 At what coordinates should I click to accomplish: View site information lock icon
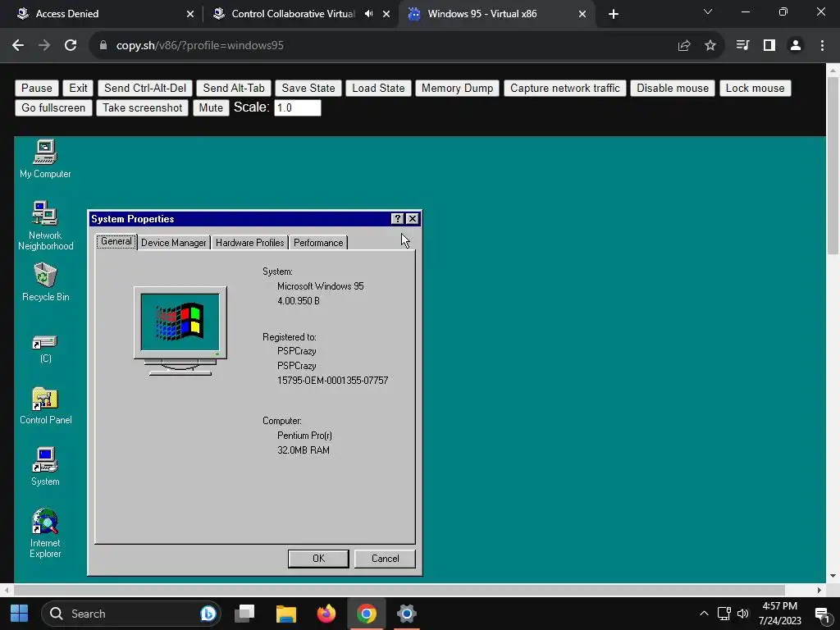coord(103,46)
